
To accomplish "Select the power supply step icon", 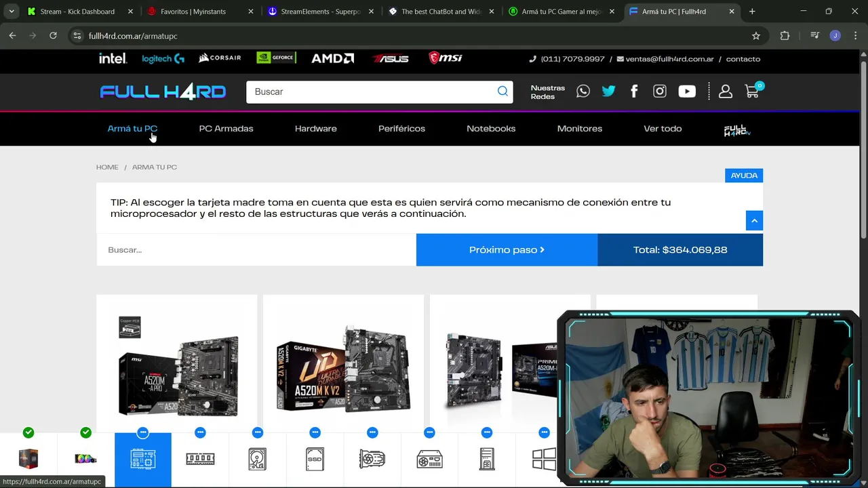I will 429,459.
